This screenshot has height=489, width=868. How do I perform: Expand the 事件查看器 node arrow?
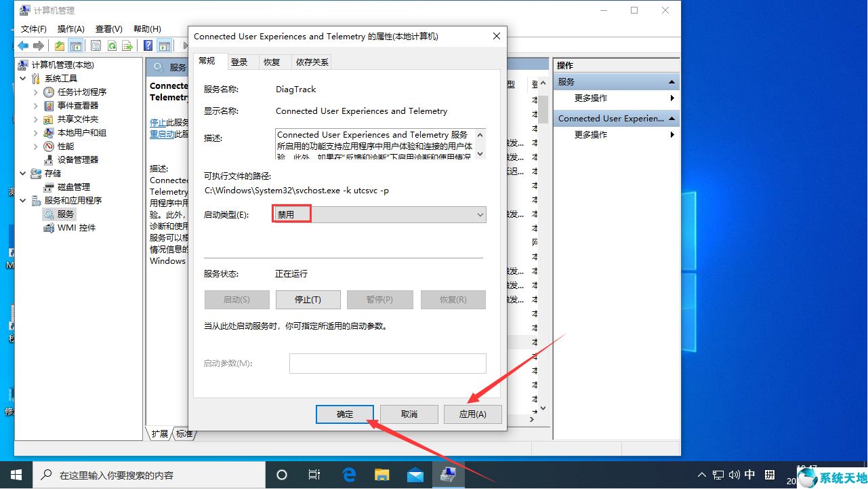[36, 105]
